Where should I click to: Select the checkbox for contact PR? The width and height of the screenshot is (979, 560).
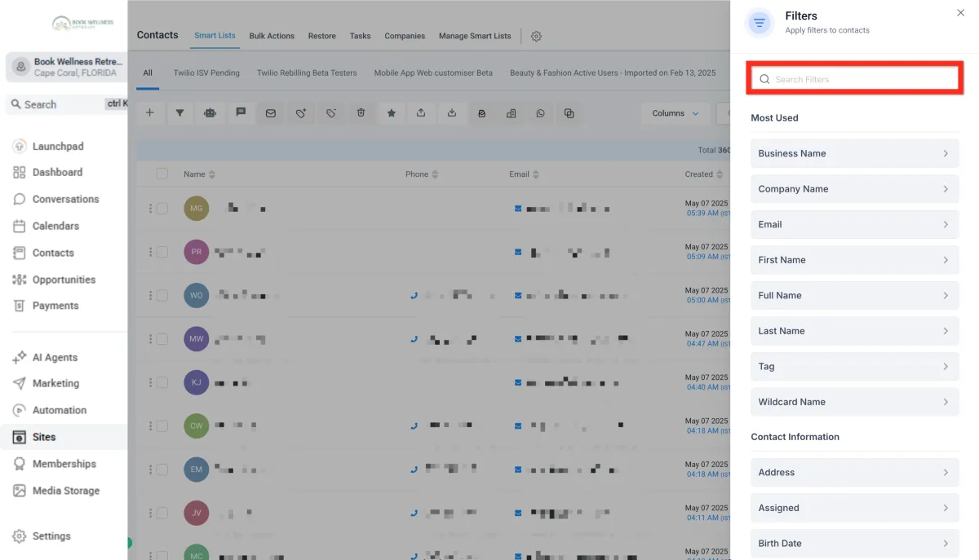[x=162, y=252]
